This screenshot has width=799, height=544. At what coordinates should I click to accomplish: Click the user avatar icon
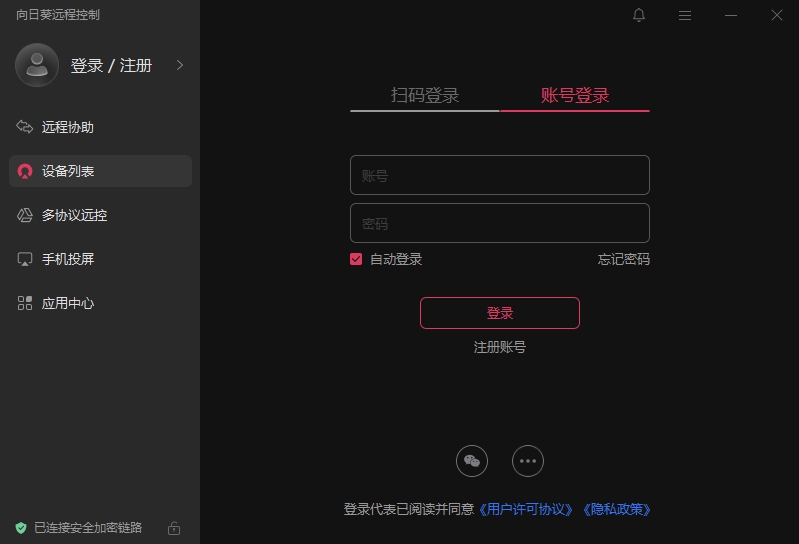point(37,65)
